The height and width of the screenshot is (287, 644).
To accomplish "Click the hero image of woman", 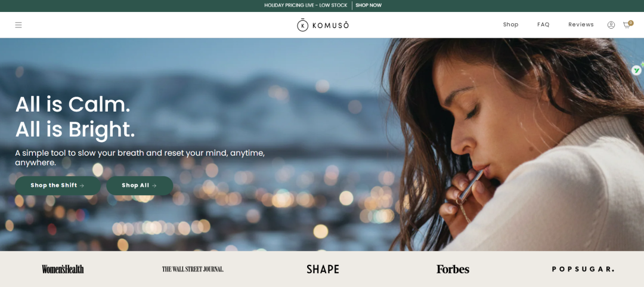I will [513, 144].
